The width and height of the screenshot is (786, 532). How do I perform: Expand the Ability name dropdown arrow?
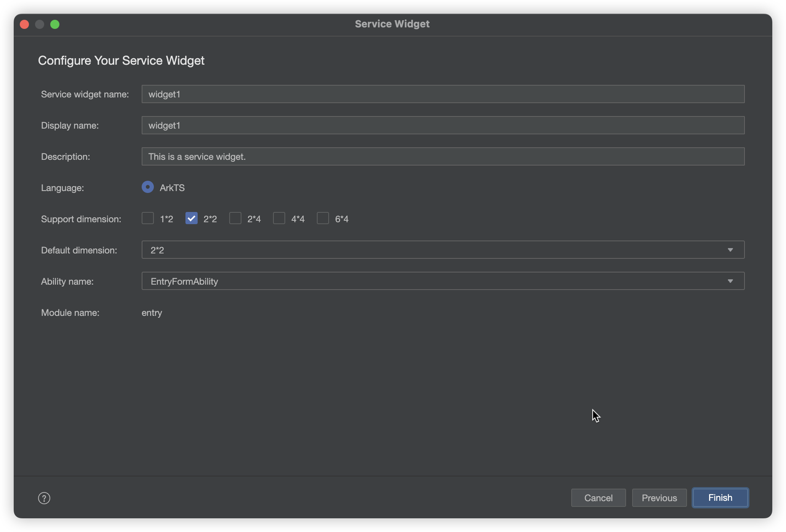(730, 281)
